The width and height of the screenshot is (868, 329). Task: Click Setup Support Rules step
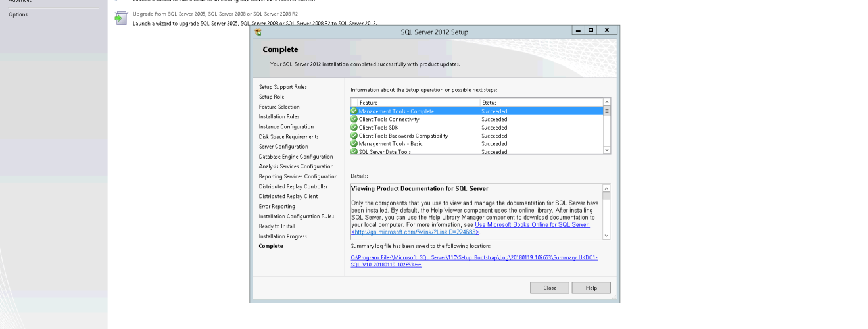pyautogui.click(x=283, y=87)
